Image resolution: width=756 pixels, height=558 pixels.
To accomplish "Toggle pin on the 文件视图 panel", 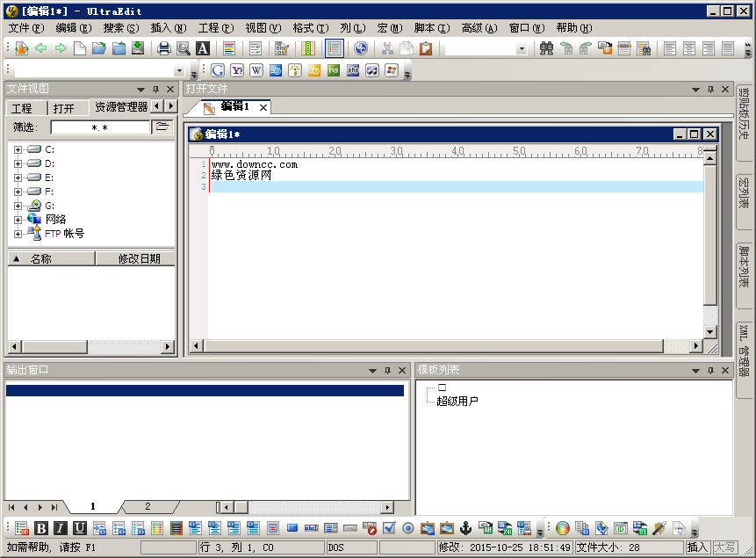I will (x=155, y=89).
